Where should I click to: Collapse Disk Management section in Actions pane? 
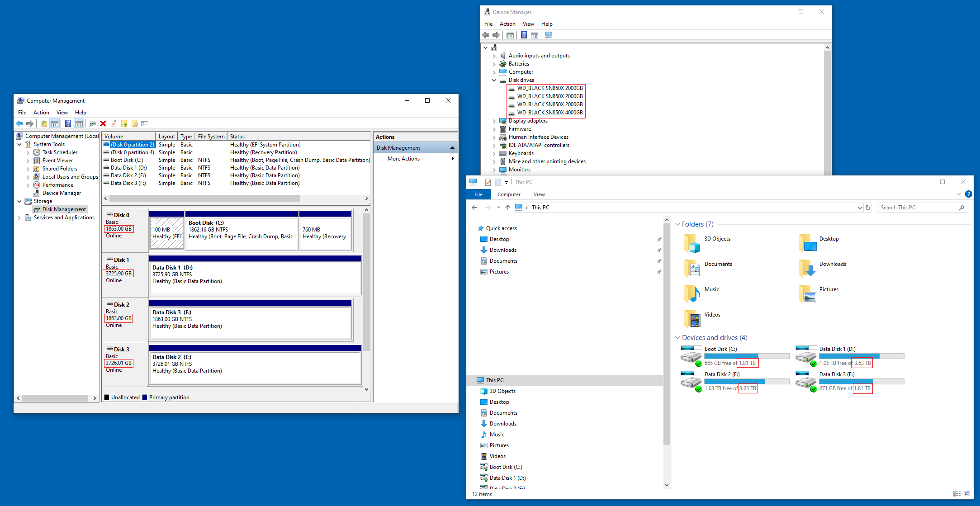[x=452, y=148]
